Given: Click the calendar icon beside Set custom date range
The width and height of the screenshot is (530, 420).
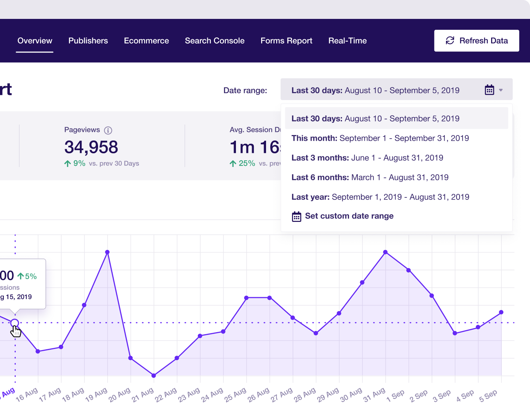Looking at the screenshot, I should pyautogui.click(x=297, y=216).
